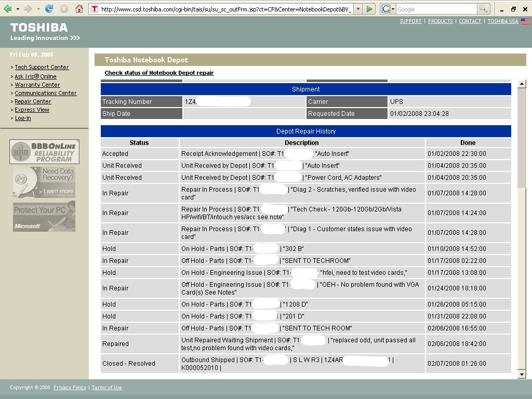The height and width of the screenshot is (399, 532).
Task: Click the description mentioning "302 B"
Action: [302, 249]
